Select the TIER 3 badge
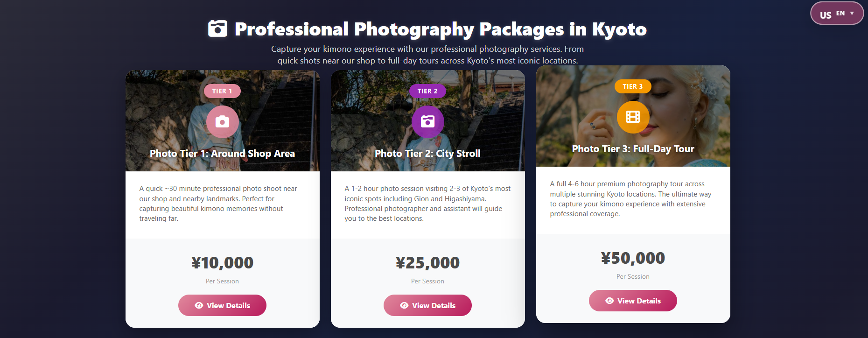Viewport: 868px width, 338px height. pyautogui.click(x=633, y=86)
